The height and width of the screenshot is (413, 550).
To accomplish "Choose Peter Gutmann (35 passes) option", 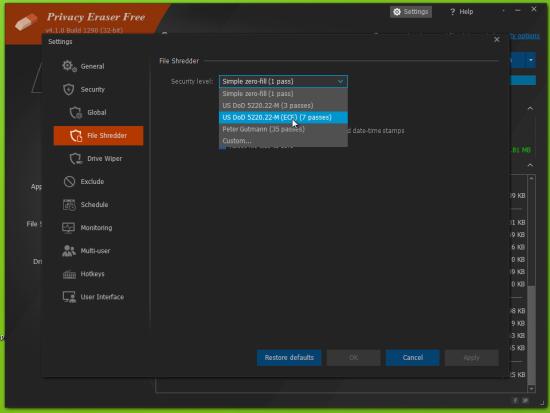I will 283,129.
